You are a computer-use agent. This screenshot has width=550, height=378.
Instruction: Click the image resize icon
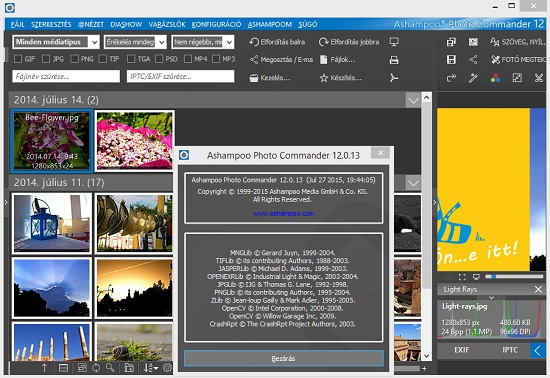click(x=517, y=78)
